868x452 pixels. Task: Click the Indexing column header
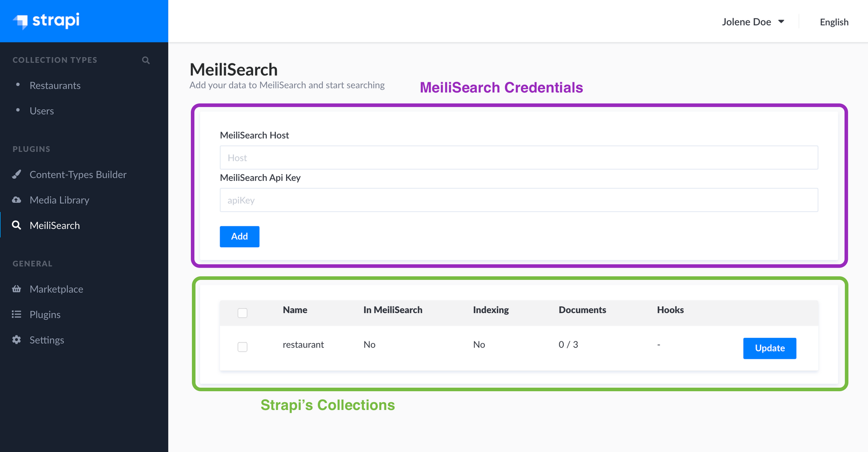[491, 310]
